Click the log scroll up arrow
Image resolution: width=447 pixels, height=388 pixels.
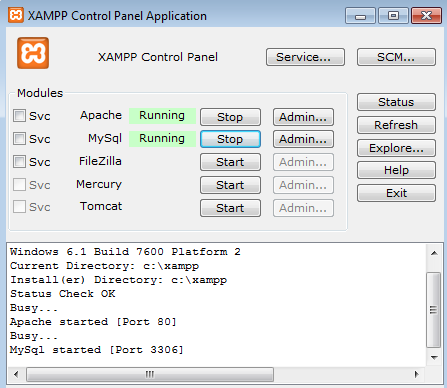point(434,253)
